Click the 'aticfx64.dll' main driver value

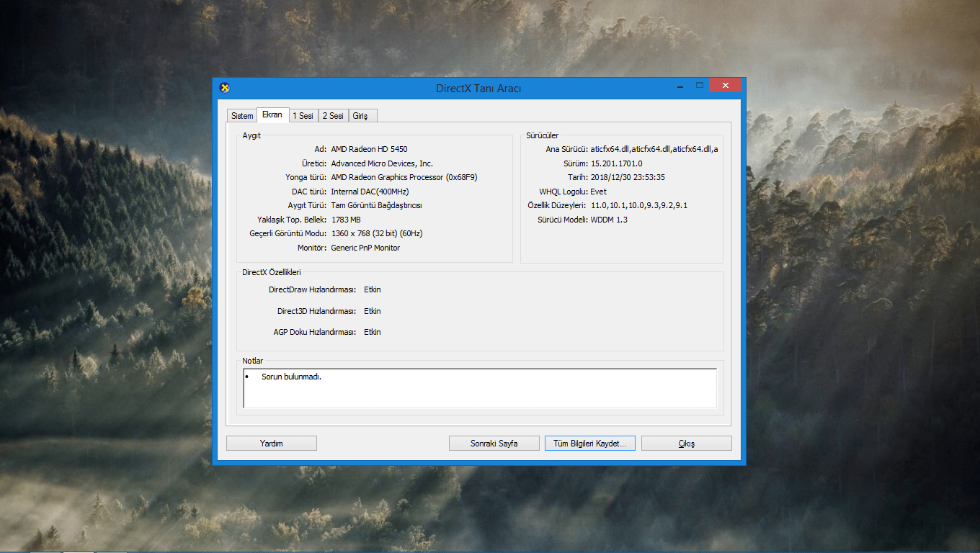tap(654, 149)
